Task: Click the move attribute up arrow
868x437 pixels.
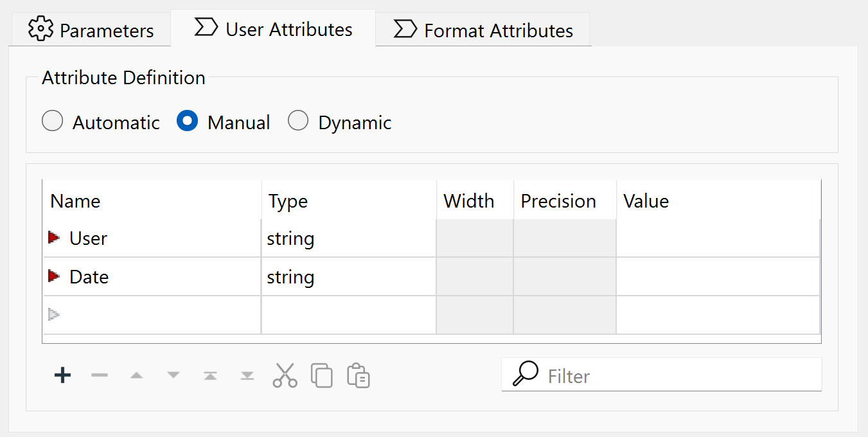Action: pyautogui.click(x=136, y=375)
